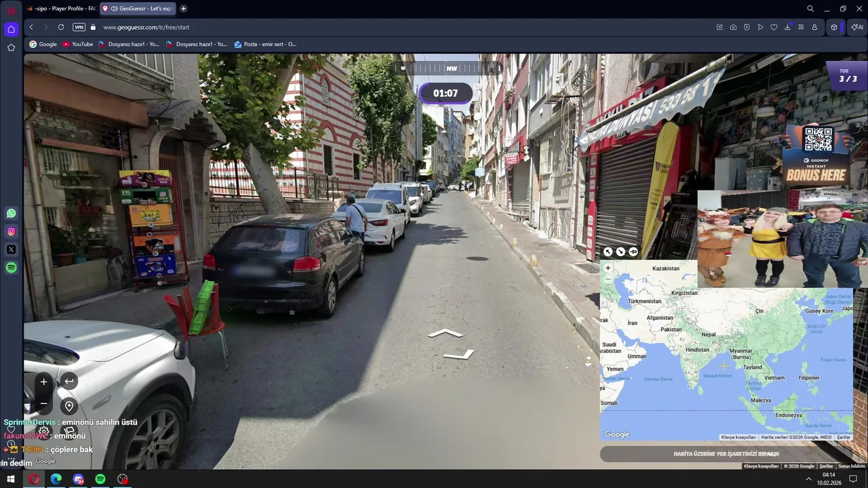Screen dimensions: 868x488
Task: Pin the guess map size with sticky toggle
Action: point(633,251)
